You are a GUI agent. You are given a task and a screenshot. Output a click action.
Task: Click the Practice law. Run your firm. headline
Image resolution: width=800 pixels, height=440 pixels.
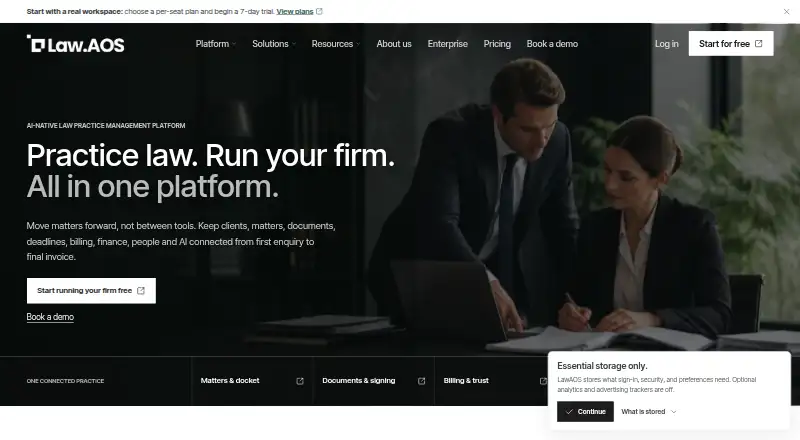211,156
